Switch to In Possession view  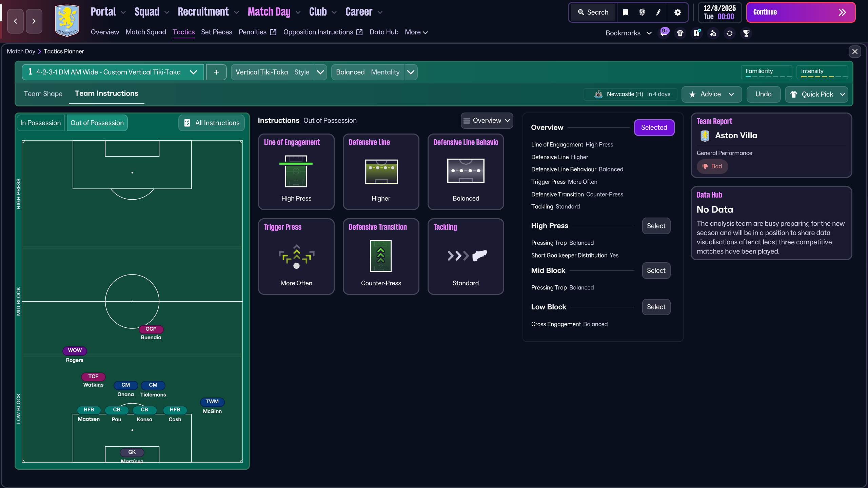[x=41, y=123]
